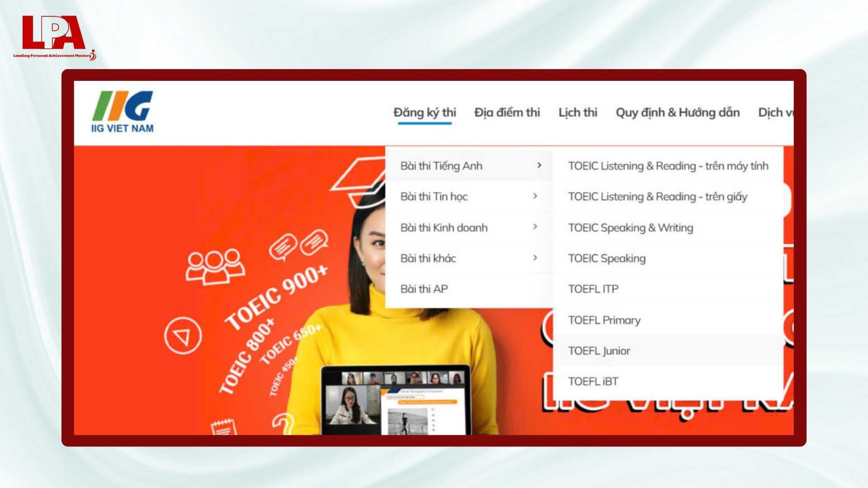The width and height of the screenshot is (868, 488).
Task: Open the Địa điểm thi menu
Action: pyautogui.click(x=507, y=113)
